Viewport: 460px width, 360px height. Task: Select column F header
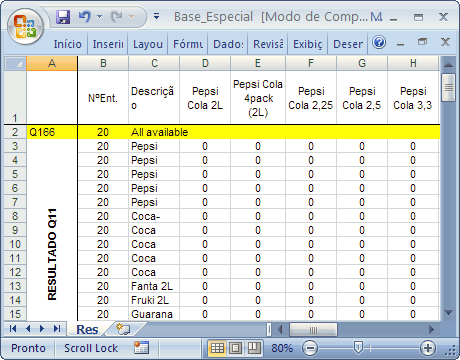point(311,63)
